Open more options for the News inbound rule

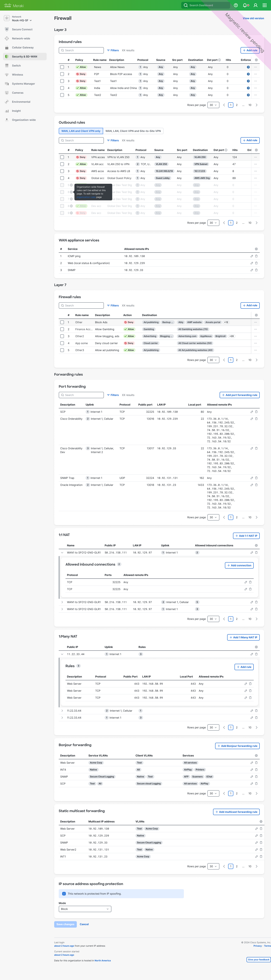click(255, 67)
